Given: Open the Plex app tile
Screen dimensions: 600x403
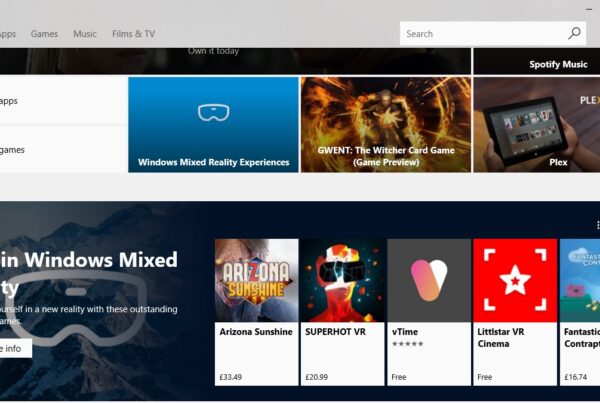Looking at the screenshot, I should pyautogui.click(x=537, y=125).
